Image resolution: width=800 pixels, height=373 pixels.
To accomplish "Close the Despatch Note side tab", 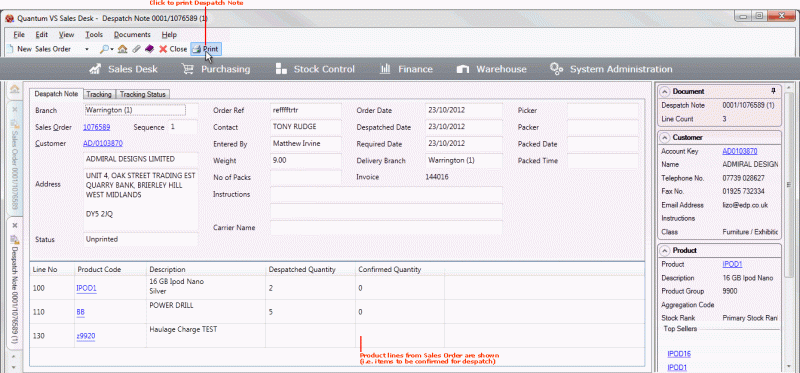I will click(15, 225).
